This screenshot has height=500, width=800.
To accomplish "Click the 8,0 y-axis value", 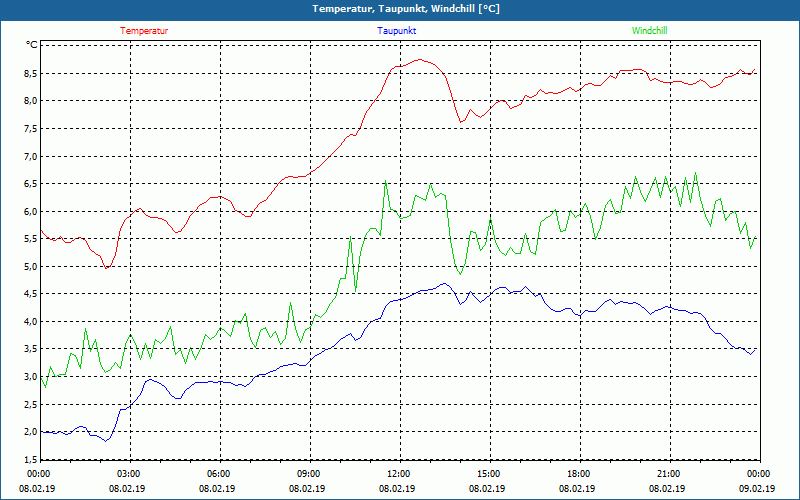I will click(31, 101).
